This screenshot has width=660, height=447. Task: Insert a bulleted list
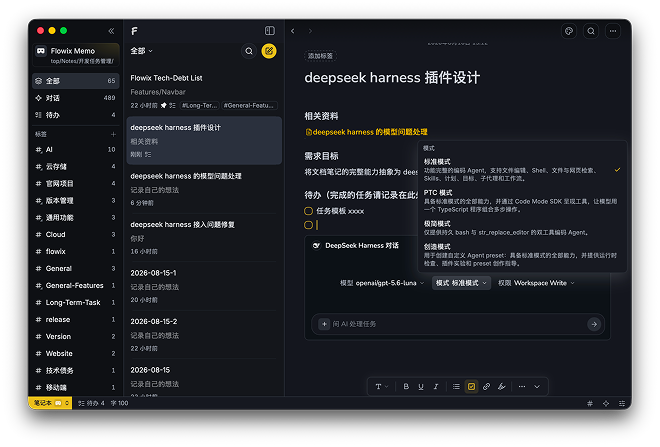pyautogui.click(x=456, y=386)
